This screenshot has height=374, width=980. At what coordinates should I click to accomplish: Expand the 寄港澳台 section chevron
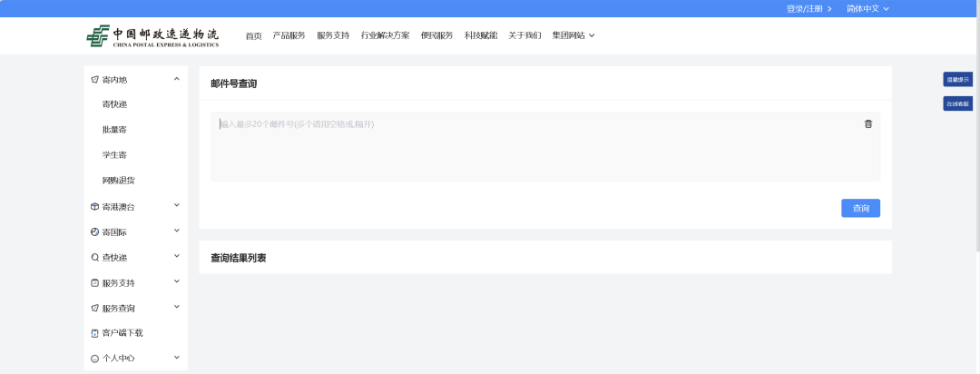177,205
